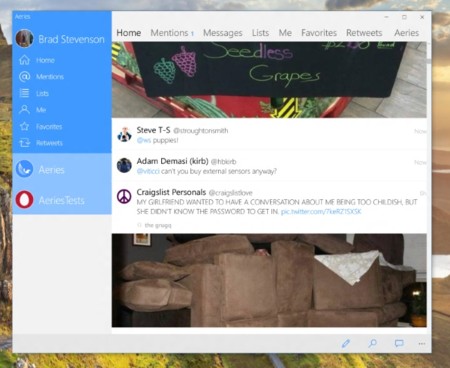
Task: Open the brown couch fort photo
Action: (269, 280)
